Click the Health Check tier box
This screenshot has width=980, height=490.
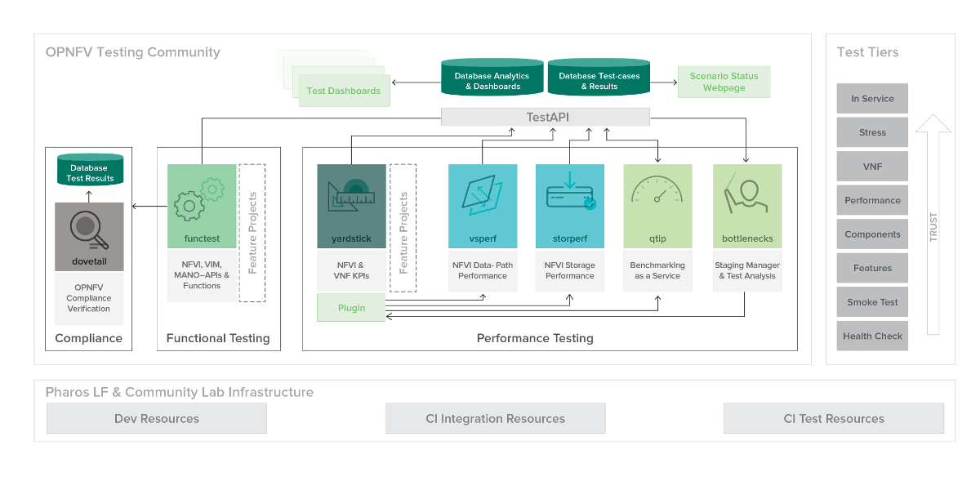coord(872,336)
